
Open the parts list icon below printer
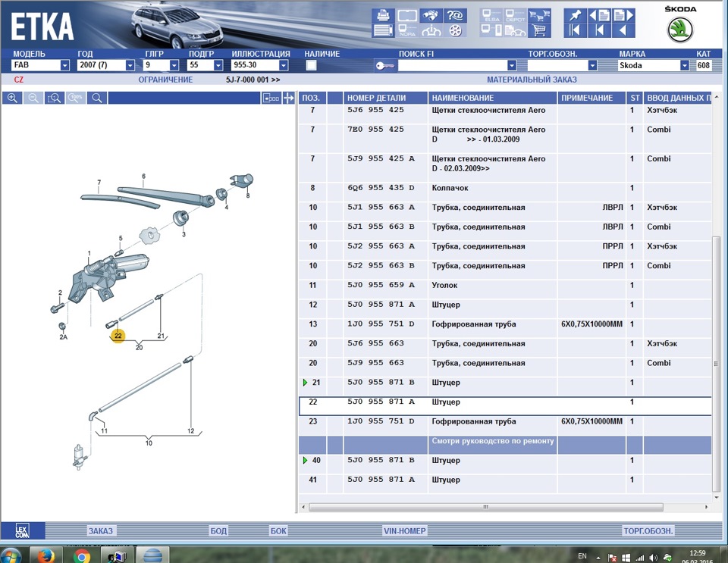(x=383, y=30)
